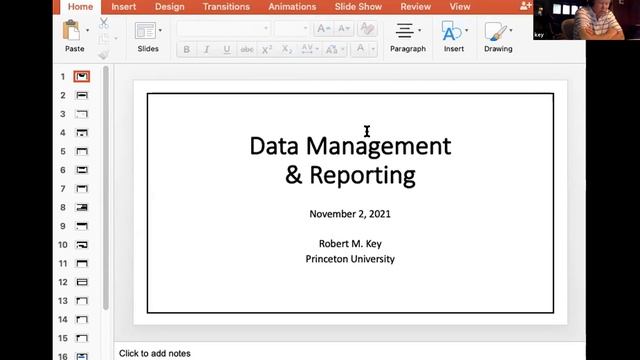Select slide 10 thumbnail
This screenshot has width=640, height=360.
82,245
